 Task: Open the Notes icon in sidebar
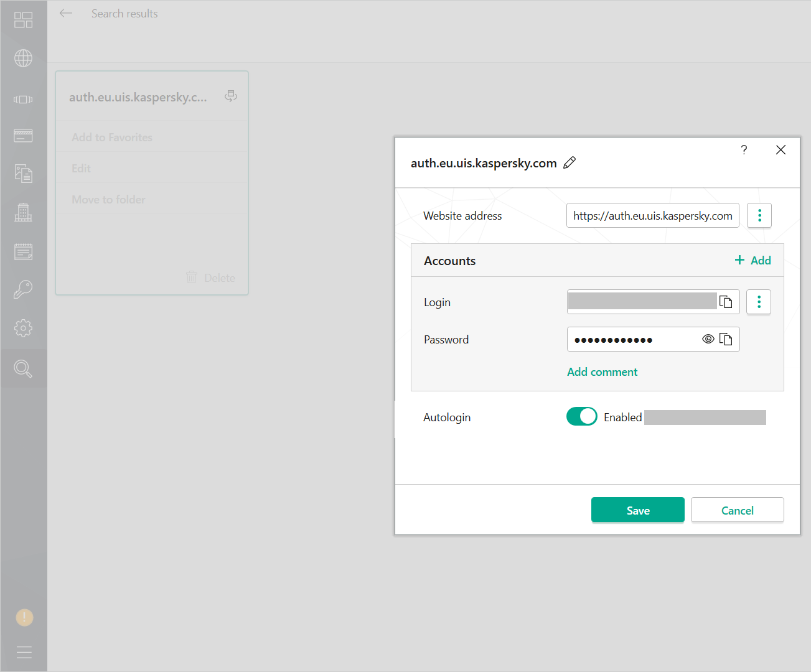23,251
